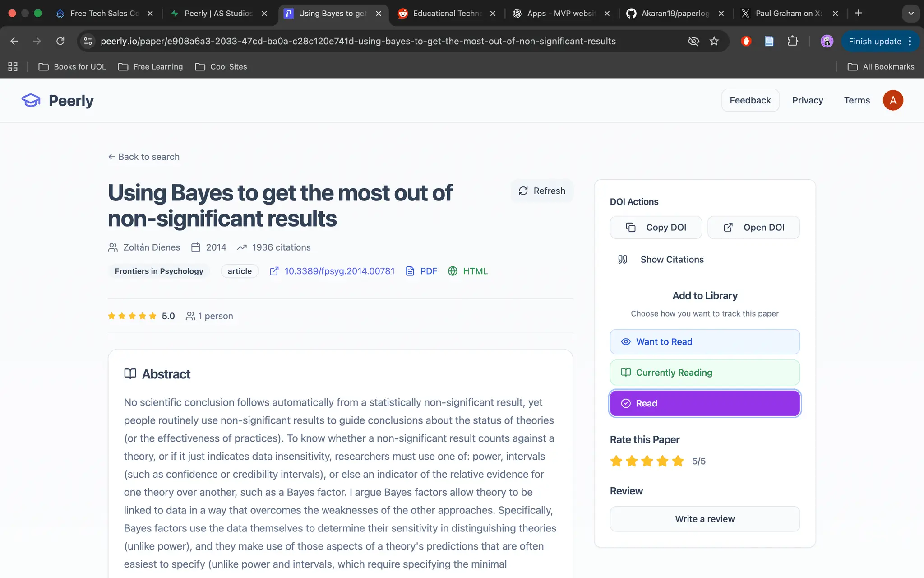The width and height of the screenshot is (924, 578).
Task: Click the blue document extension icon
Action: 769,41
